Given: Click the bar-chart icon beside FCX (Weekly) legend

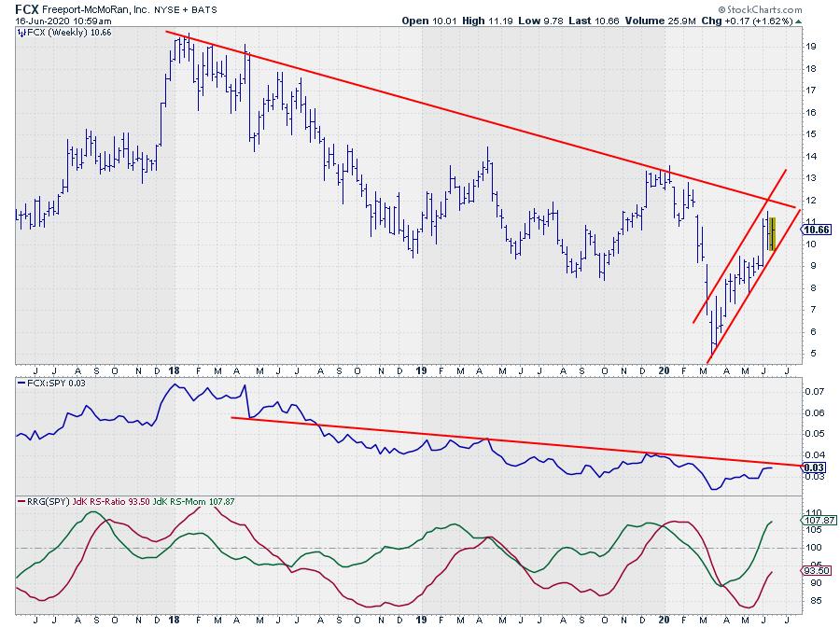Looking at the screenshot, I should [x=22, y=33].
